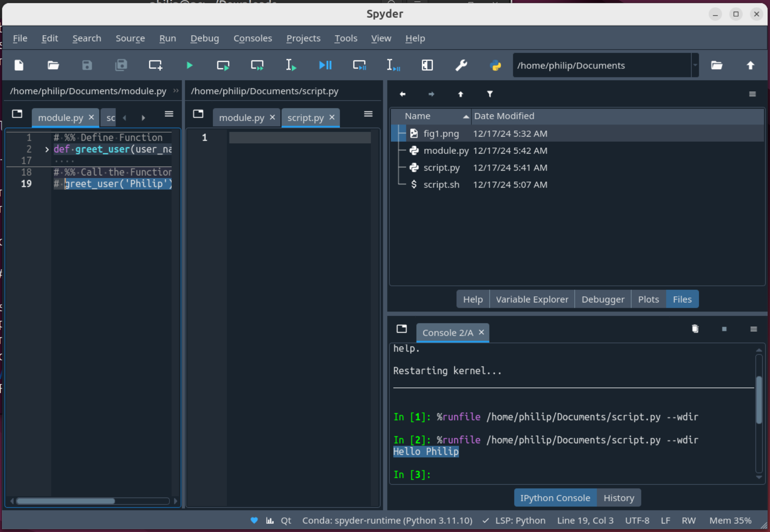Switch to History tab
The width and height of the screenshot is (770, 532).
click(x=619, y=498)
